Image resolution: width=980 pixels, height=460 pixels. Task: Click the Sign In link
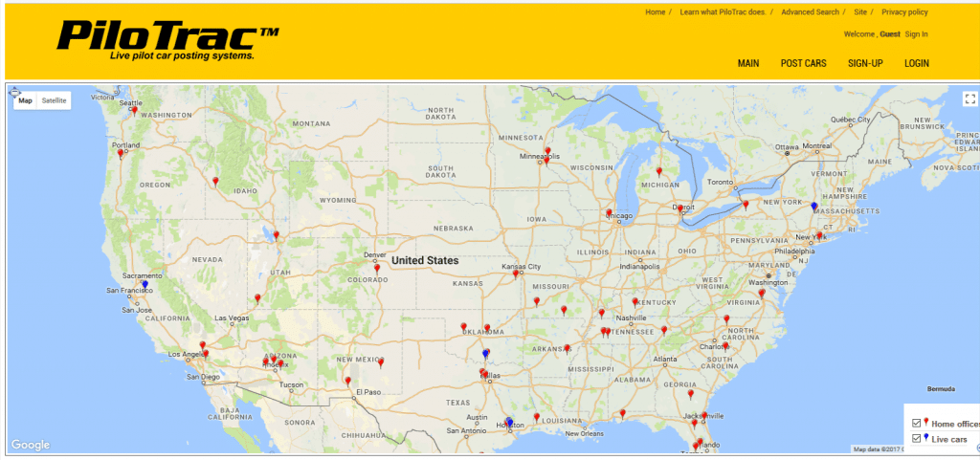916,34
